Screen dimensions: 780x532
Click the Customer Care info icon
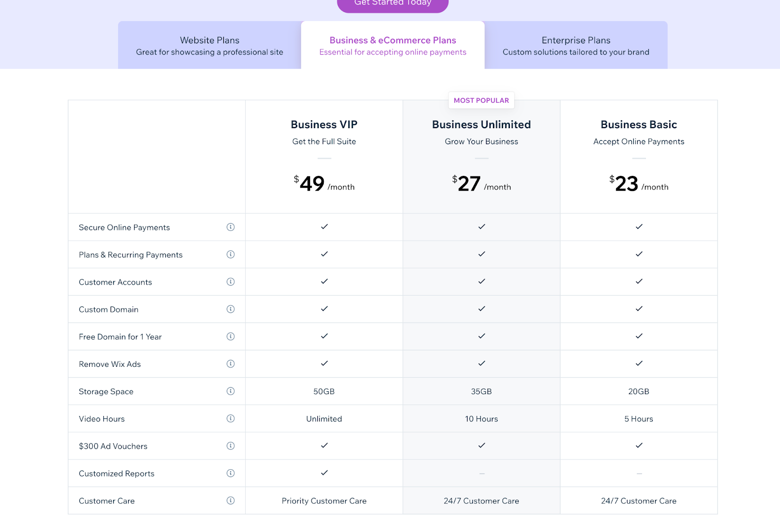click(x=231, y=500)
